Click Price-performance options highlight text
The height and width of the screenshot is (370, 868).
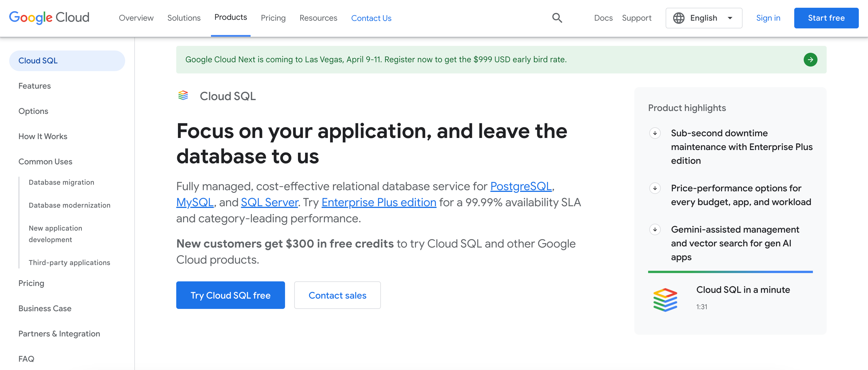click(x=741, y=195)
